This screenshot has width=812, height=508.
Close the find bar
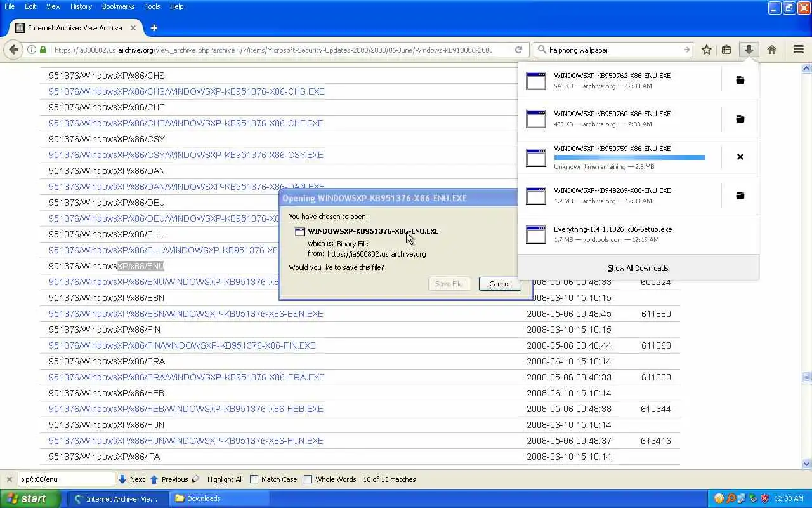9,479
